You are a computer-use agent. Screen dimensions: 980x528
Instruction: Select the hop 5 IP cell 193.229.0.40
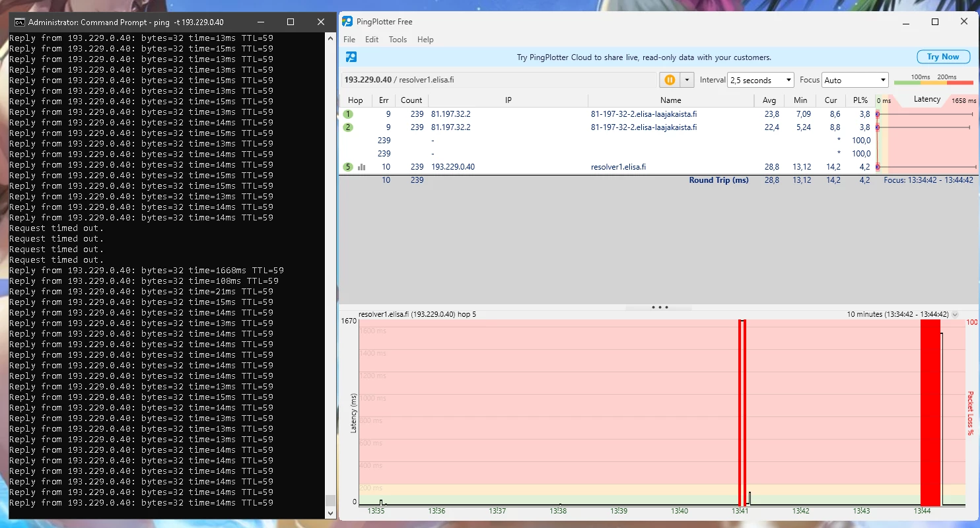(x=453, y=167)
